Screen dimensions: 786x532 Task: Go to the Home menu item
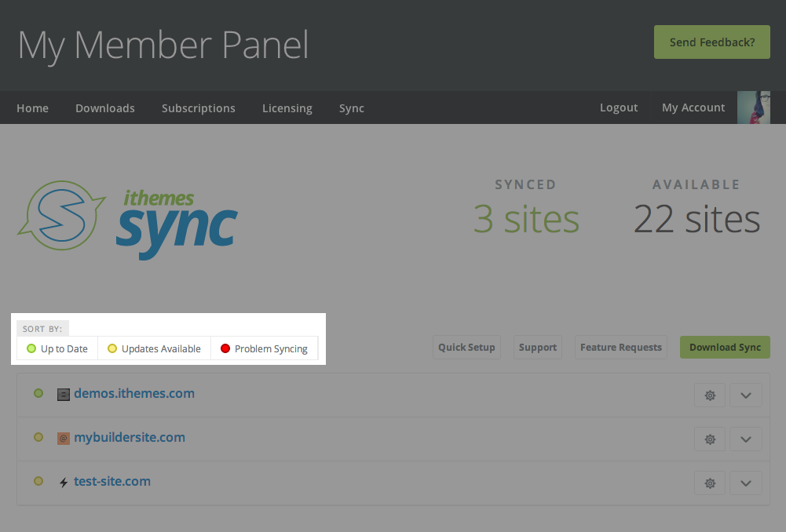click(x=32, y=108)
